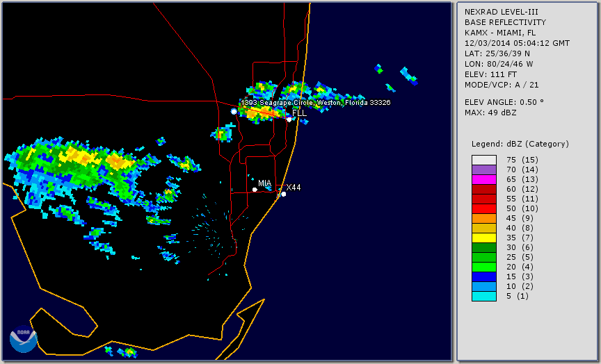Click the 'Legend: dBZ (Category)' heading

click(520, 144)
